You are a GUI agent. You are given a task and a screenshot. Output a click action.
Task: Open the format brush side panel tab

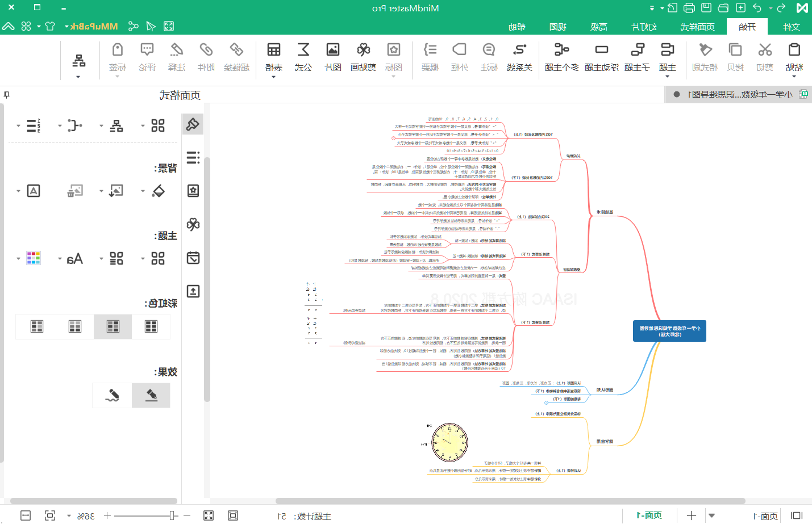tap(193, 124)
